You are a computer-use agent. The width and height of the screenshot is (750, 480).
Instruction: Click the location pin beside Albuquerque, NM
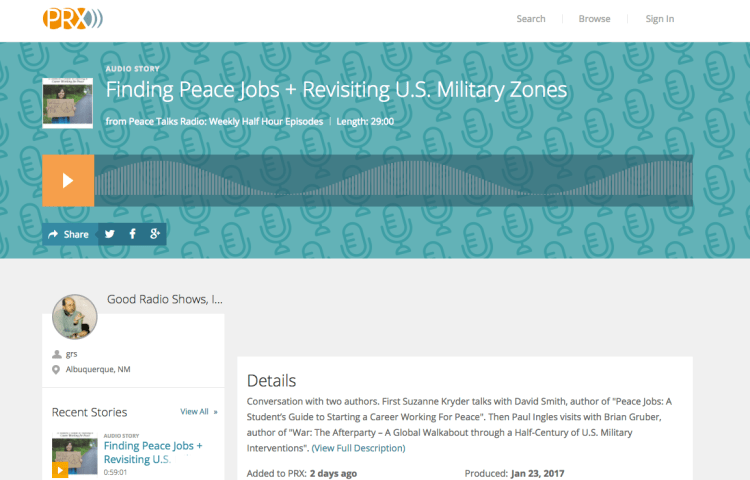tap(56, 370)
